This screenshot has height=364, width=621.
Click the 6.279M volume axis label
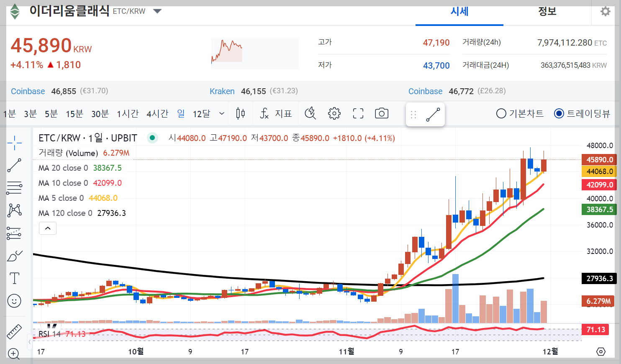click(598, 301)
